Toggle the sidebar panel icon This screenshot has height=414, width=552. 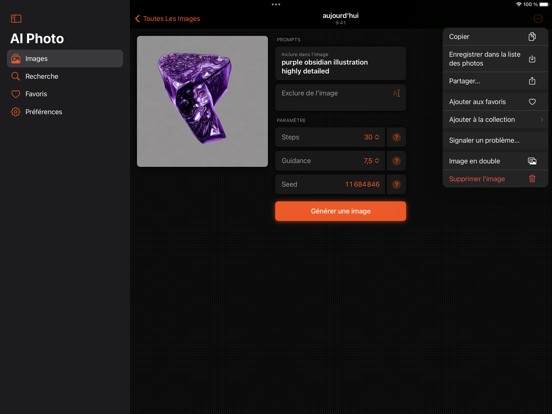pos(16,19)
